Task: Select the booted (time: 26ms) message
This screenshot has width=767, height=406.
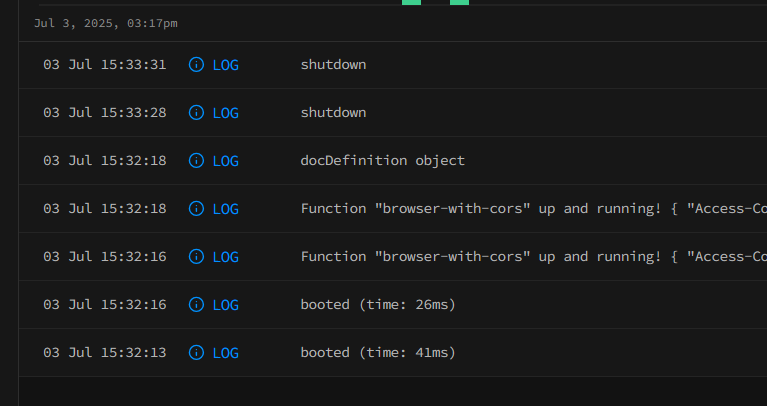Action: click(x=378, y=305)
